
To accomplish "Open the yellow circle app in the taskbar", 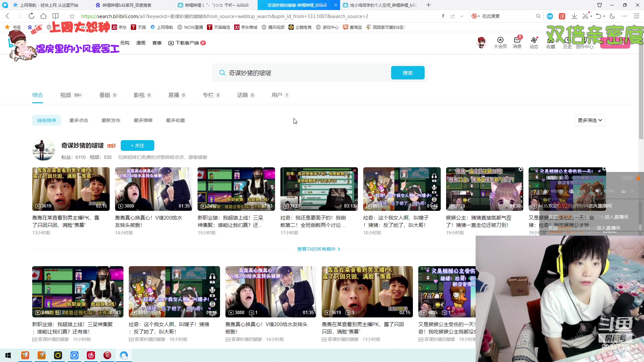I will 58,355.
